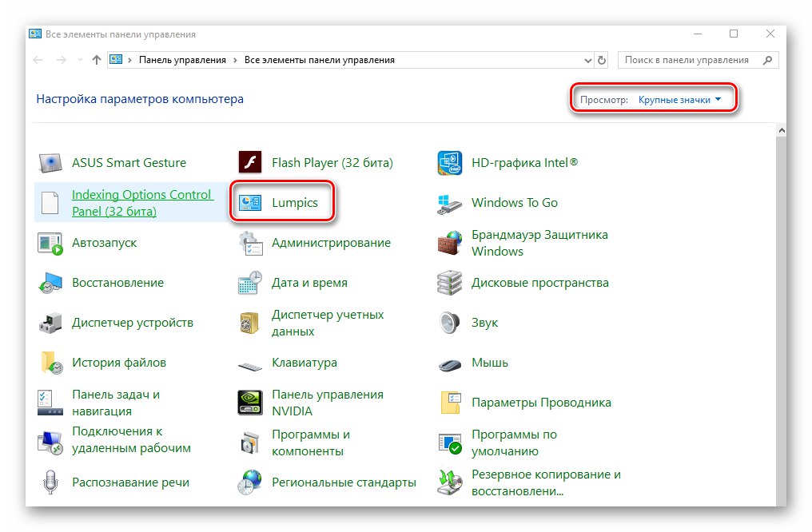This screenshot has width=812, height=532.
Task: Click the search magnifier icon
Action: pos(767,60)
